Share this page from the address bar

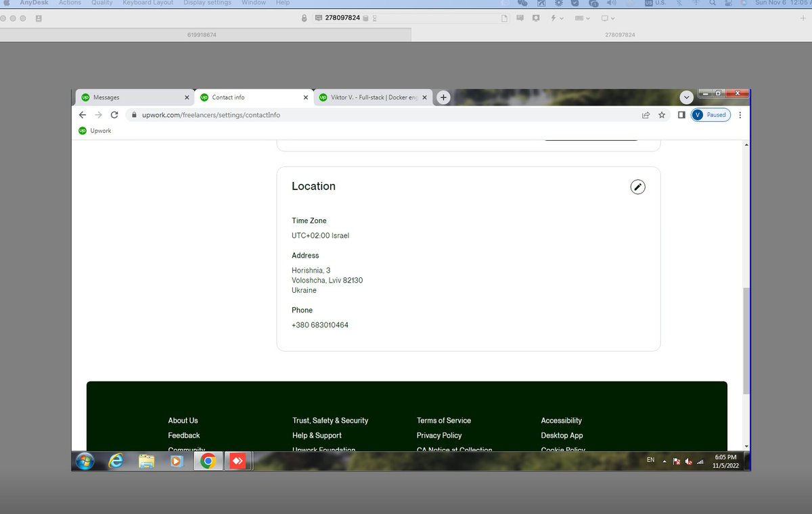(x=646, y=115)
